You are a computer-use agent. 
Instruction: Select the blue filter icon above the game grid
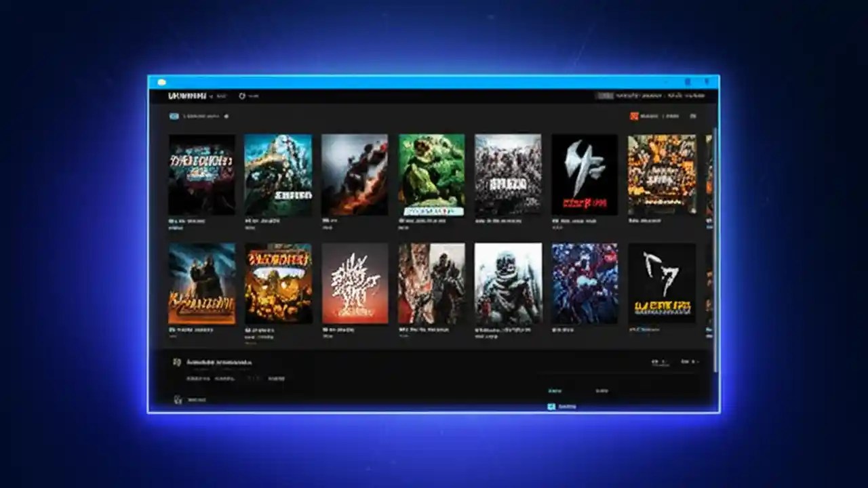click(173, 116)
